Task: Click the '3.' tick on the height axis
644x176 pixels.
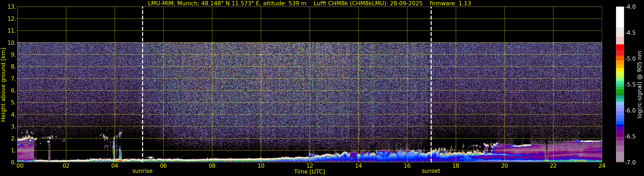Action: [13, 127]
